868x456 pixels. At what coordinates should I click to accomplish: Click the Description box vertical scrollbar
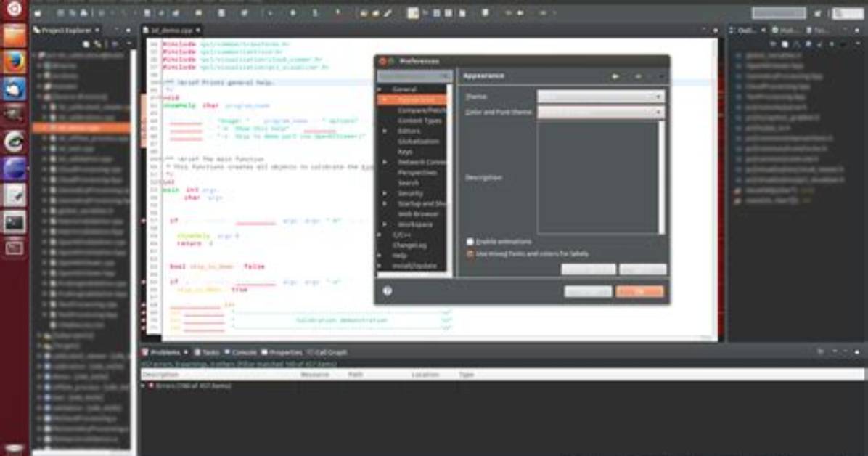coord(661,177)
